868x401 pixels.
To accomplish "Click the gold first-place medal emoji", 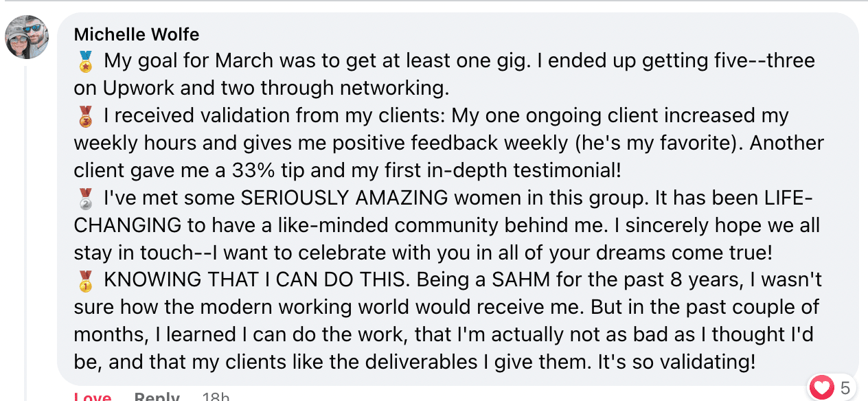I will tap(86, 281).
